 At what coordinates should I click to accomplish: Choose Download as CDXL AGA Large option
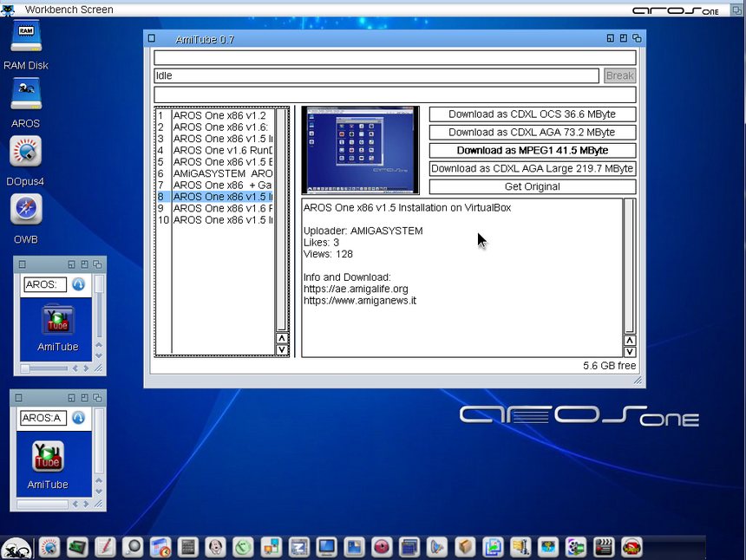point(532,168)
